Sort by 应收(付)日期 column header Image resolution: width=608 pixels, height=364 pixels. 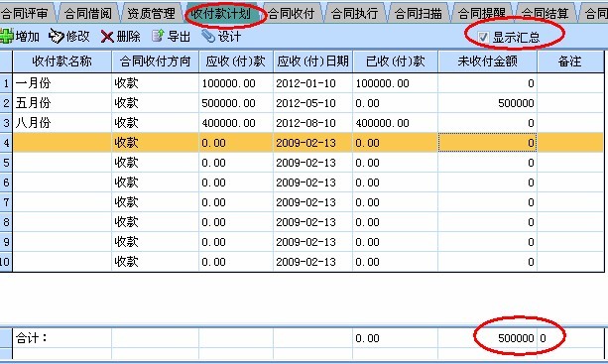coord(312,61)
